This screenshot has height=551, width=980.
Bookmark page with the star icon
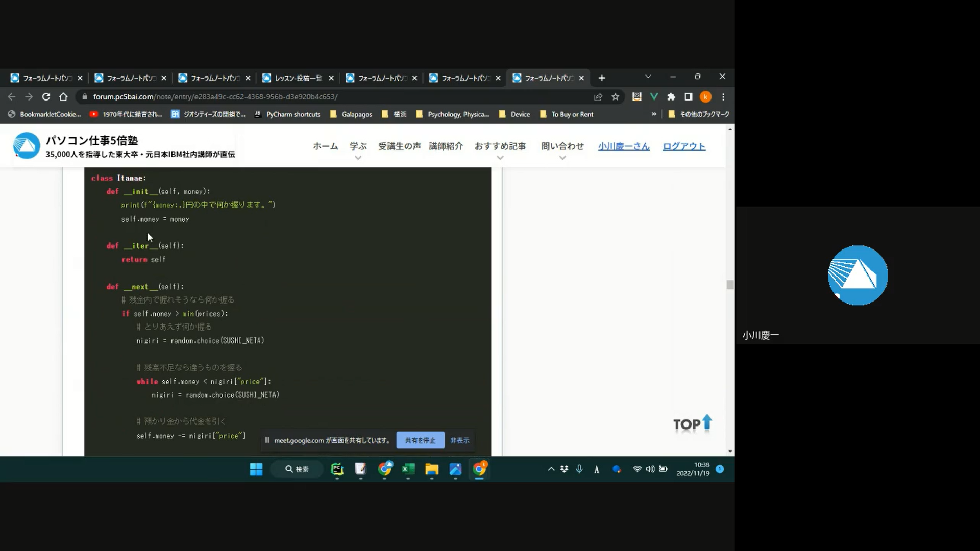tap(616, 97)
